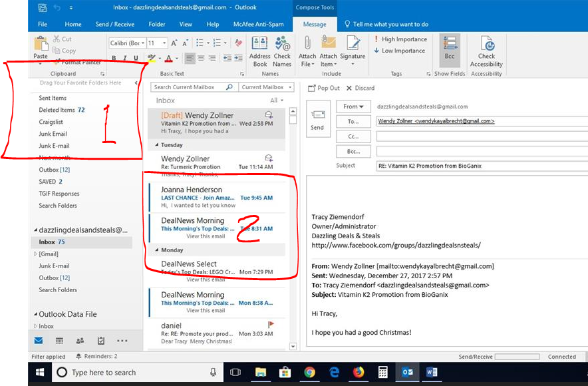This screenshot has width=588, height=386.
Task: Toggle High Importance tag
Action: pyautogui.click(x=400, y=39)
